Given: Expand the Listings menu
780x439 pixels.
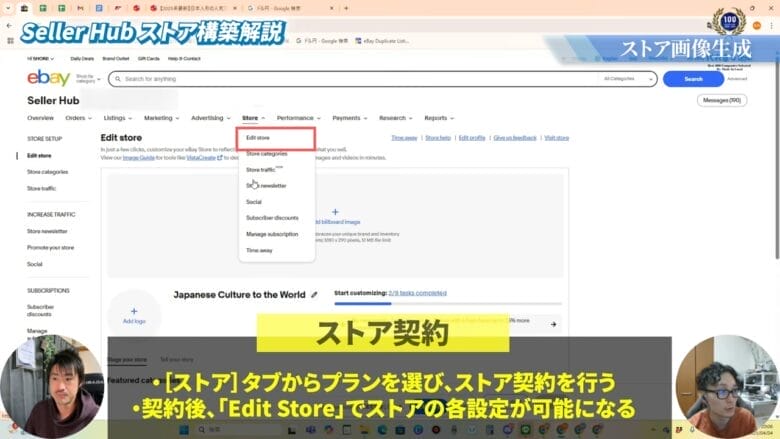Looking at the screenshot, I should tap(118, 118).
